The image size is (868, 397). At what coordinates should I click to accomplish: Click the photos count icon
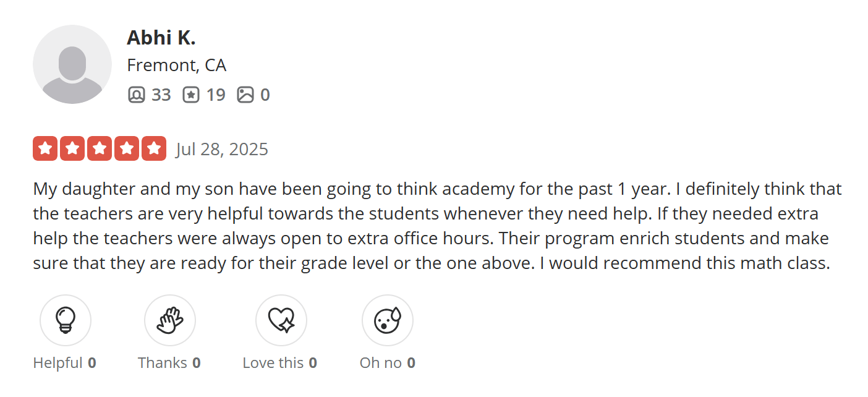pyautogui.click(x=245, y=95)
